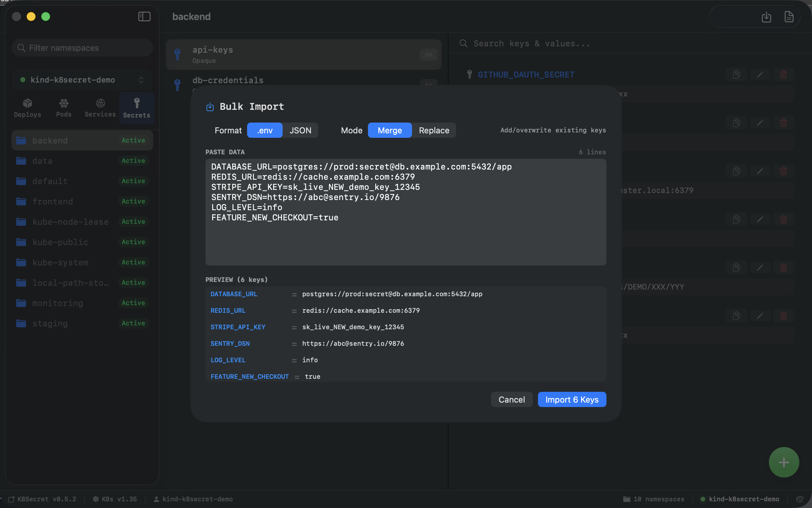Click inside the Paste Data text area
812x508 pixels.
[406, 212]
